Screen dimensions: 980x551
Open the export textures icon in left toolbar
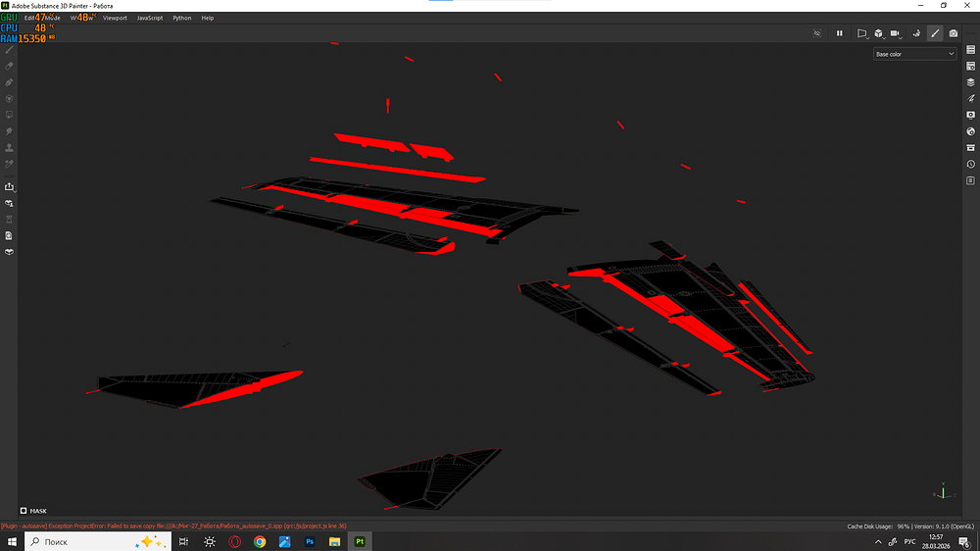[10, 186]
